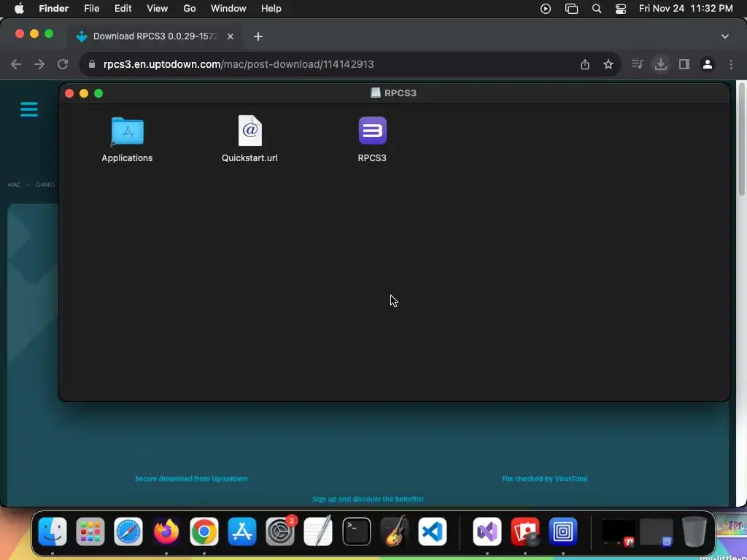Open the Finder menu in menu bar

click(x=54, y=9)
